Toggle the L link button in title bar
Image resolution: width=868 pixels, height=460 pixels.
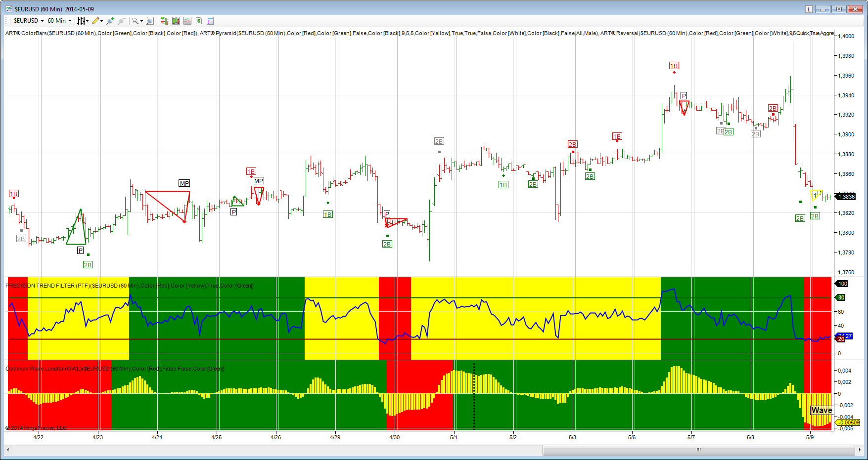tap(809, 9)
